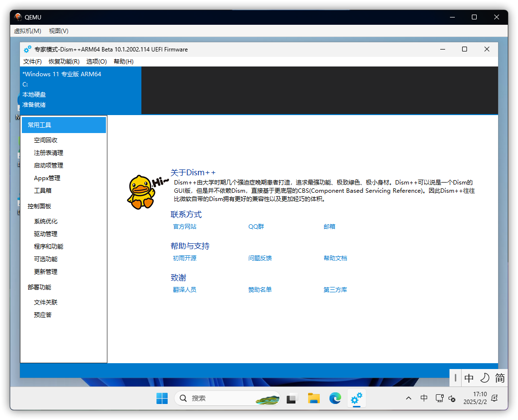
Task: Click the QEMU logo icon in title bar
Action: pos(18,17)
